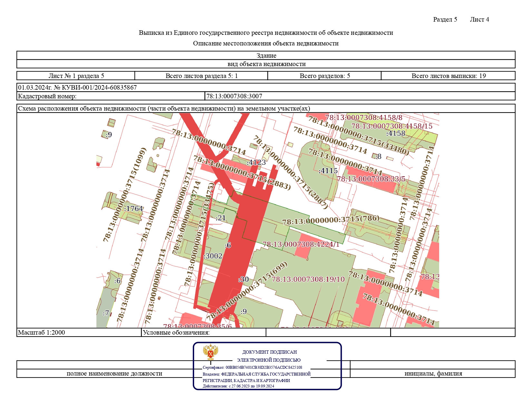Select the 'Здание' object type row

[x=266, y=55]
